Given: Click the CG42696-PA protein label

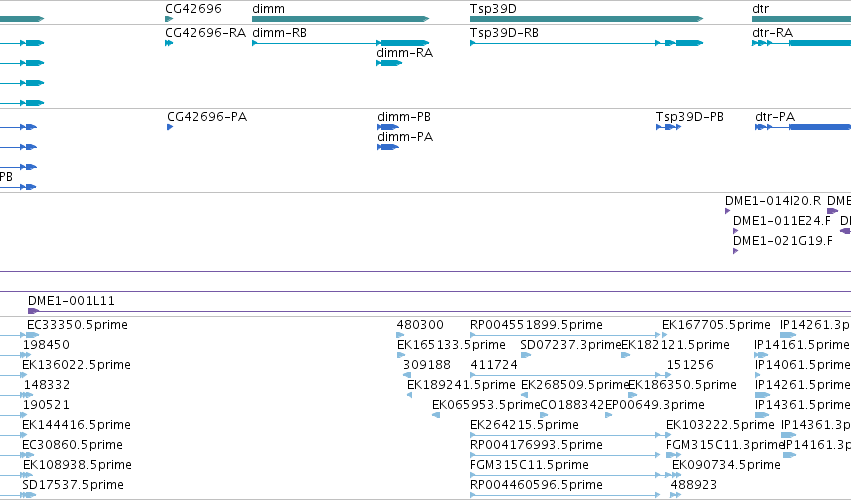Looking at the screenshot, I should click(207, 117).
